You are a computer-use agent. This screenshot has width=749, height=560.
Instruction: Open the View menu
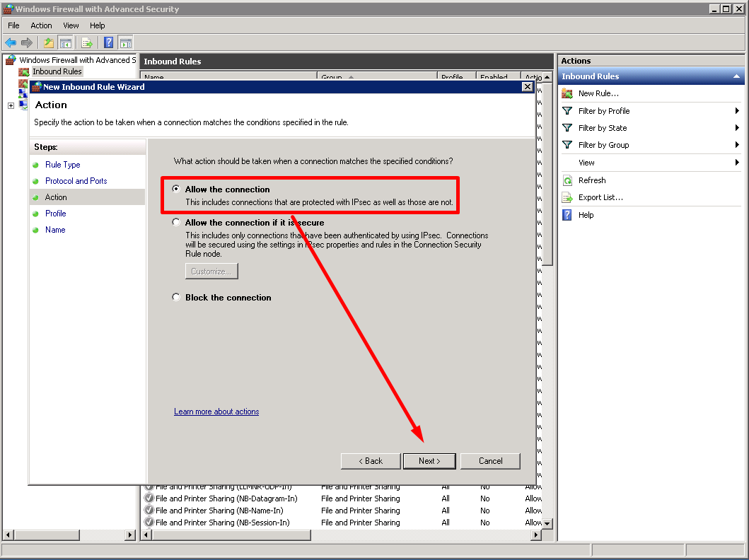pyautogui.click(x=71, y=25)
